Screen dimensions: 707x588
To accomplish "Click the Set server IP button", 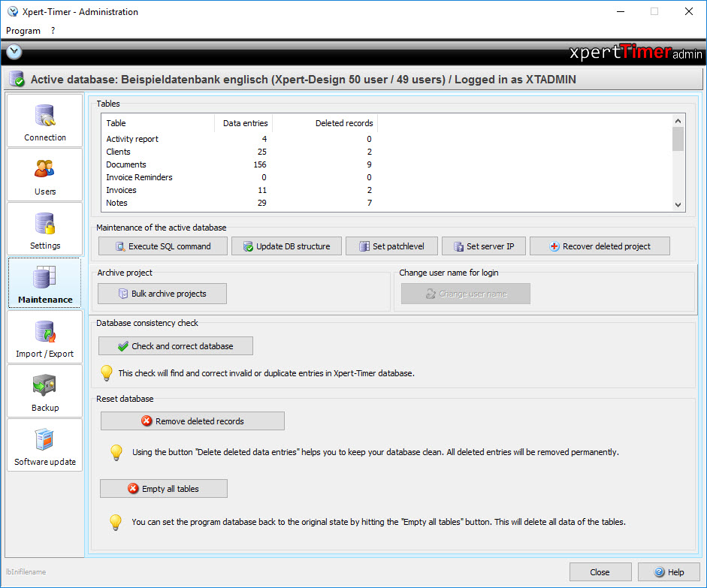I will [483, 246].
